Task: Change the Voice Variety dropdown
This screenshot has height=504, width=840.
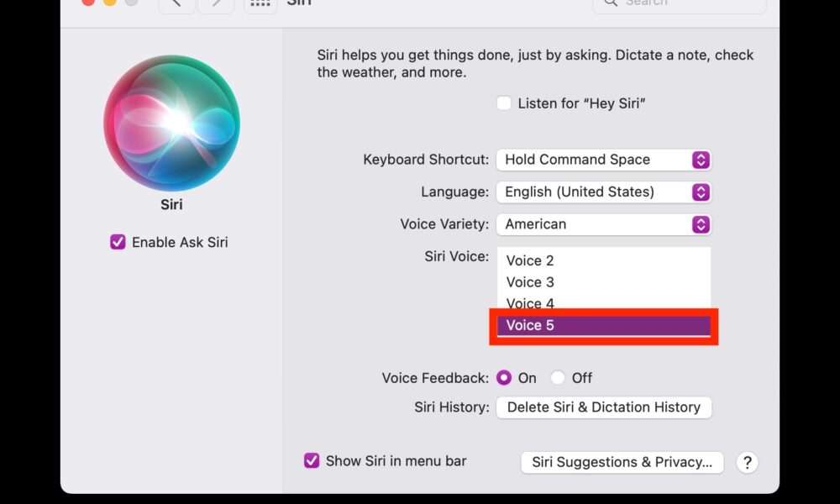Action: [x=604, y=224]
